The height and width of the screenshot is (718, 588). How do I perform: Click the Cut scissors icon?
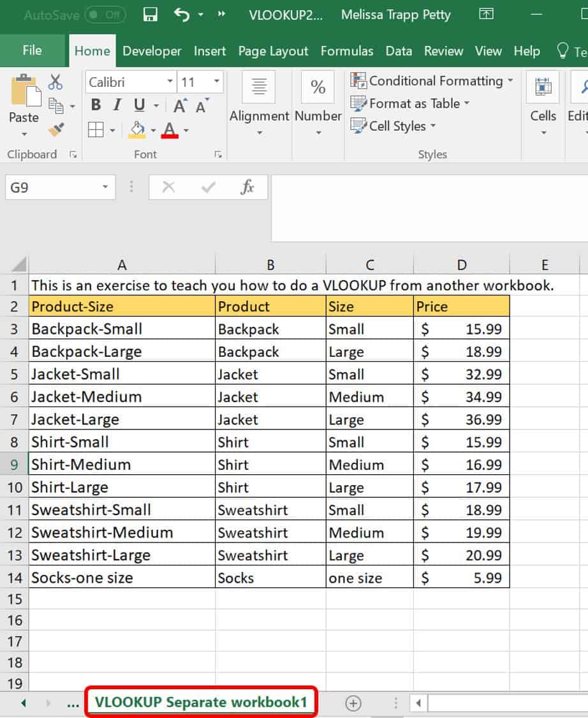pyautogui.click(x=55, y=82)
